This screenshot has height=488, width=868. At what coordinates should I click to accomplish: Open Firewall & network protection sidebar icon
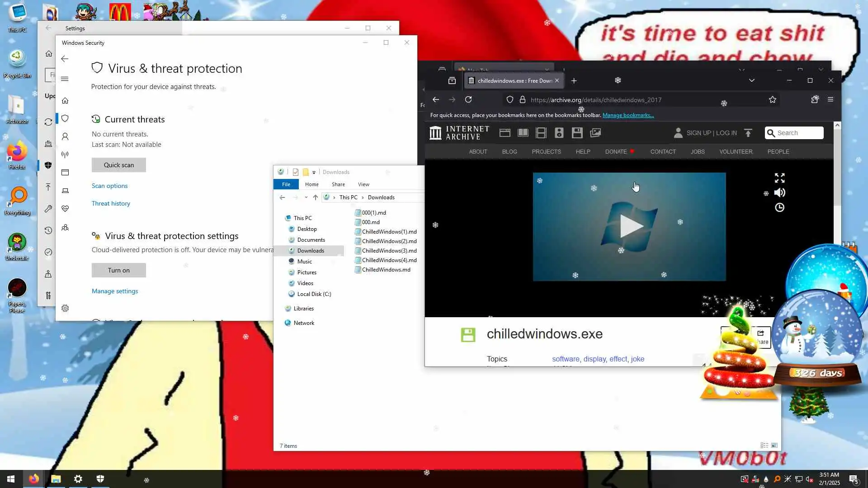(65, 155)
